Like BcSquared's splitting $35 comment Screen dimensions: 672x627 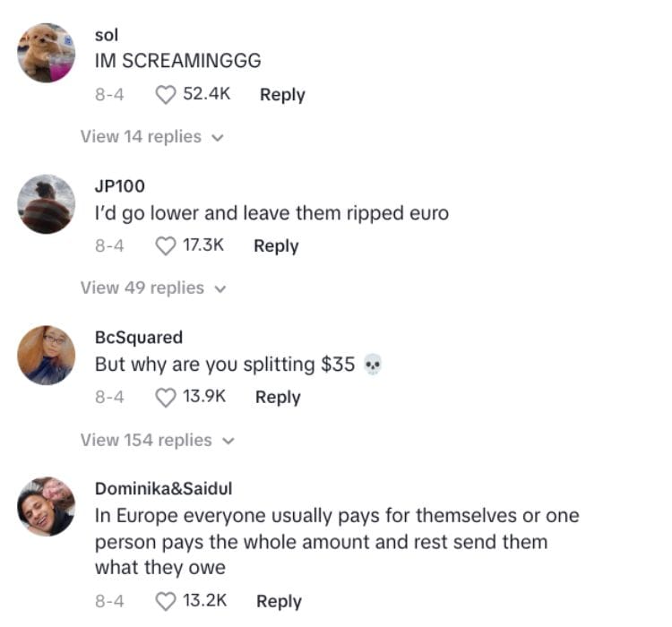click(x=166, y=398)
